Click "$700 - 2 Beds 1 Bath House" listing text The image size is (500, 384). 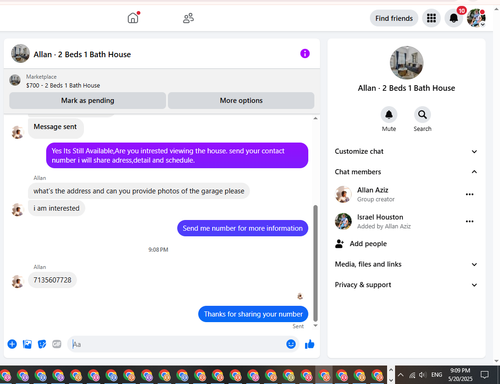coord(63,86)
